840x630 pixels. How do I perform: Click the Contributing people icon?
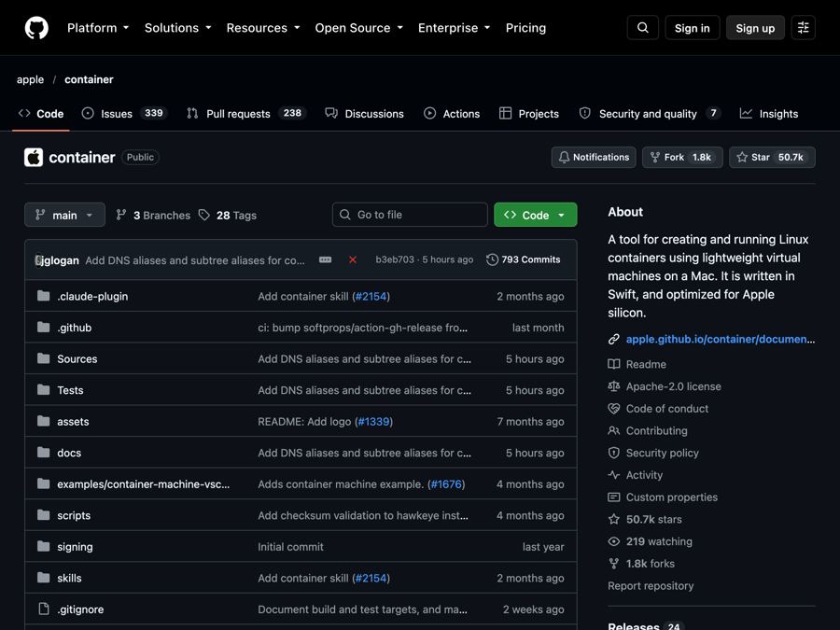tap(613, 430)
